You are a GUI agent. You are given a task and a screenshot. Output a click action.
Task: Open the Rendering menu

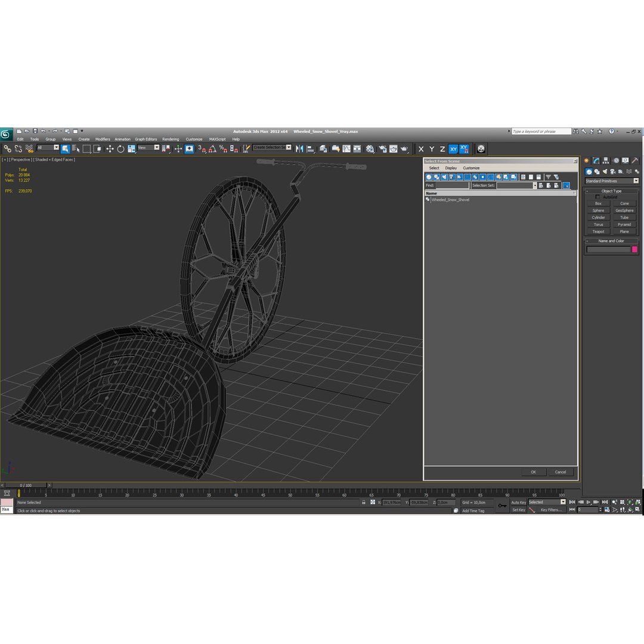pos(171,139)
